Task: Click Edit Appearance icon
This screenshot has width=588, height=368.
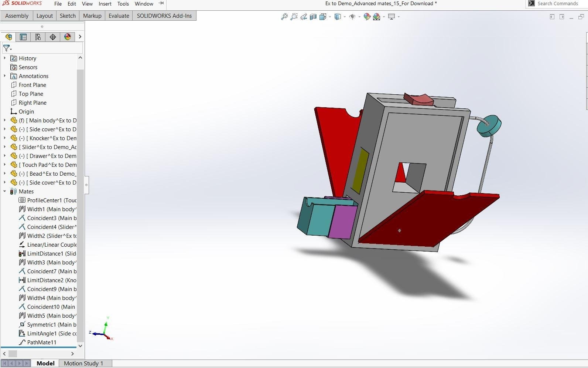Action: [367, 17]
